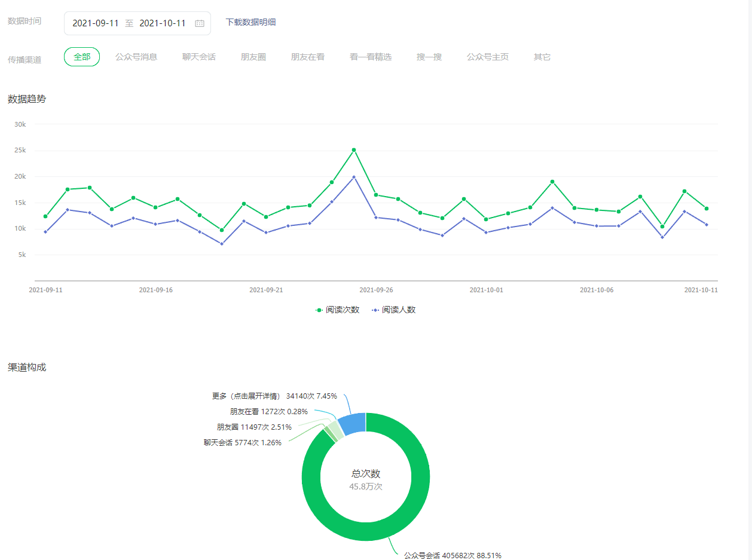Switch to 公众号消息 channel tab
Screen dimensions: 752x560
pyautogui.click(x=136, y=57)
